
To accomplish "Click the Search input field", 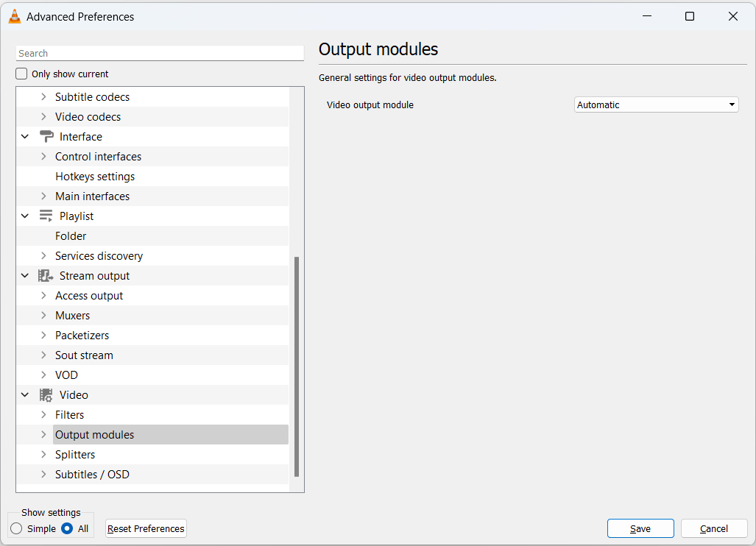I will click(159, 52).
